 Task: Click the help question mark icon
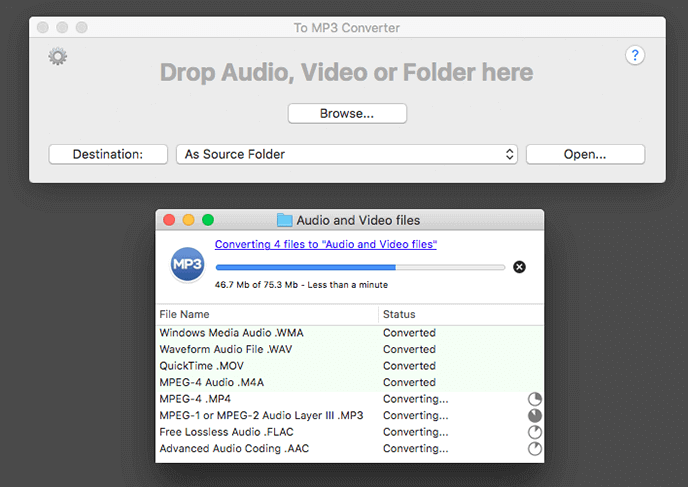(x=635, y=56)
